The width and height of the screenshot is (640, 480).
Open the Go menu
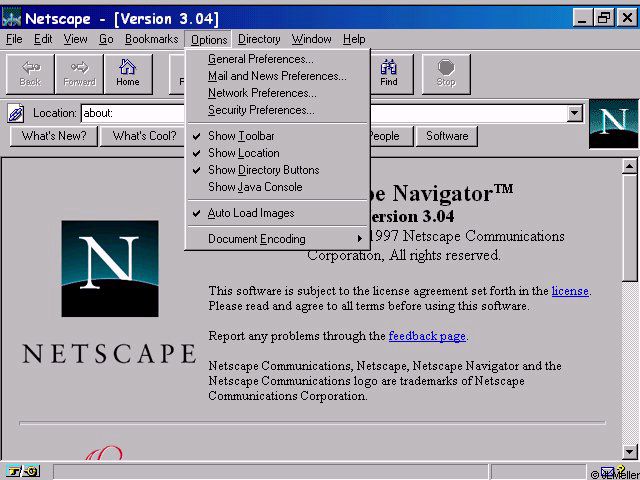pos(106,39)
